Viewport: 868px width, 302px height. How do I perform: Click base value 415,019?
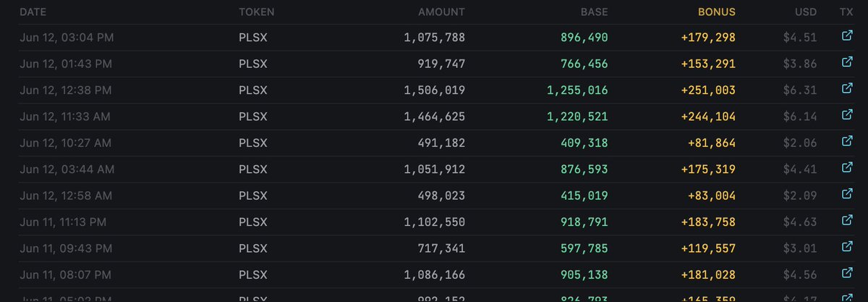[584, 196]
